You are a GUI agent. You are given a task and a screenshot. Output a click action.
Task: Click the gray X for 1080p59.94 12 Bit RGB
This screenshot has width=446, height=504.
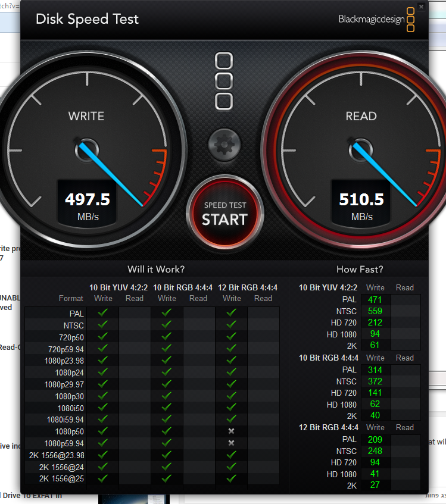click(x=232, y=443)
